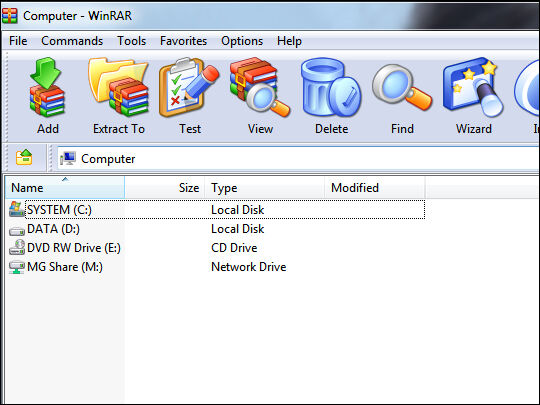Open the Options menu

pos(242,41)
